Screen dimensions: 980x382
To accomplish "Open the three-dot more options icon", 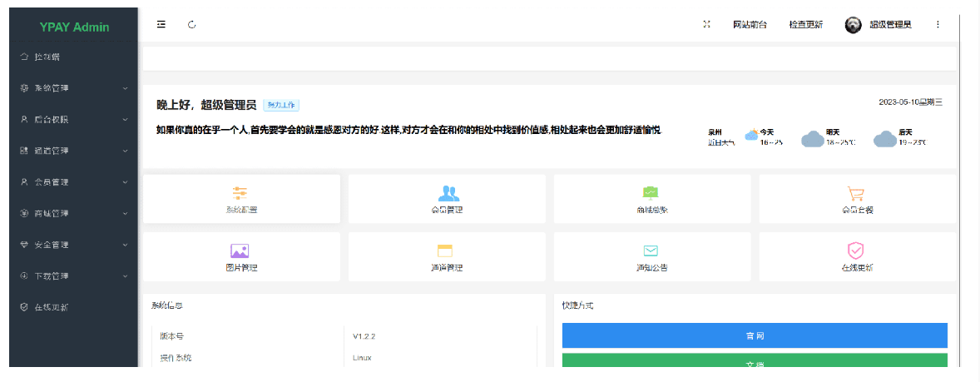I will click(x=938, y=24).
